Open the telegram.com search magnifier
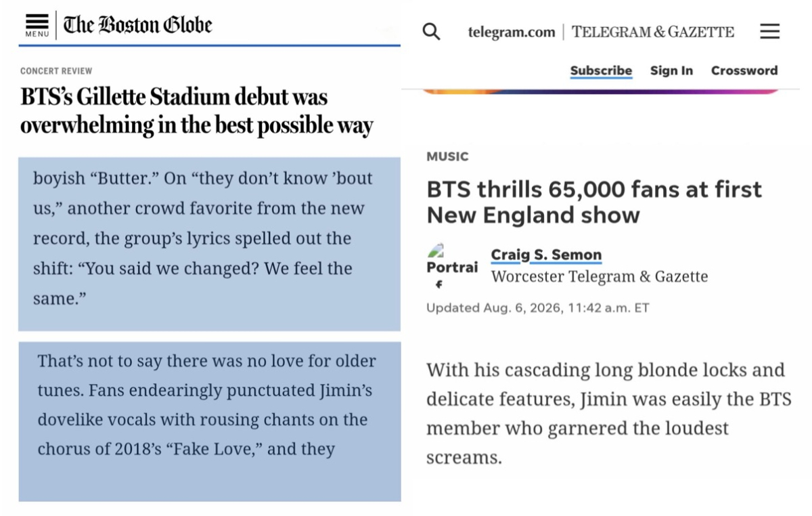Viewport: 812px width, 516px height. click(x=431, y=32)
